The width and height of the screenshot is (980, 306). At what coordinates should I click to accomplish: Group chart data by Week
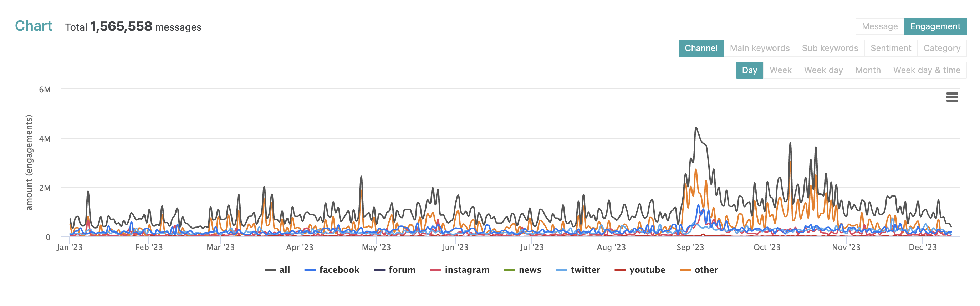pyautogui.click(x=780, y=70)
